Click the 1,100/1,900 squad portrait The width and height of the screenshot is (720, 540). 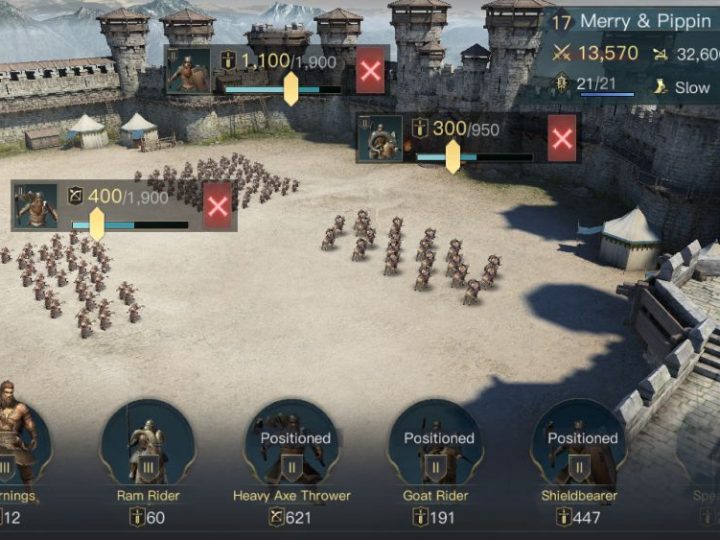click(x=188, y=70)
